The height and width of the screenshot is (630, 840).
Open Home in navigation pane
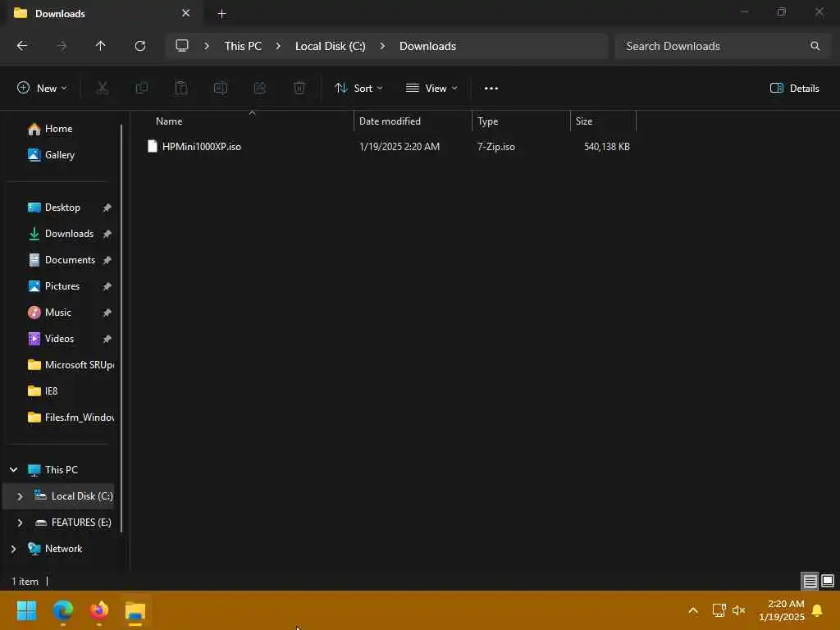click(x=50, y=129)
